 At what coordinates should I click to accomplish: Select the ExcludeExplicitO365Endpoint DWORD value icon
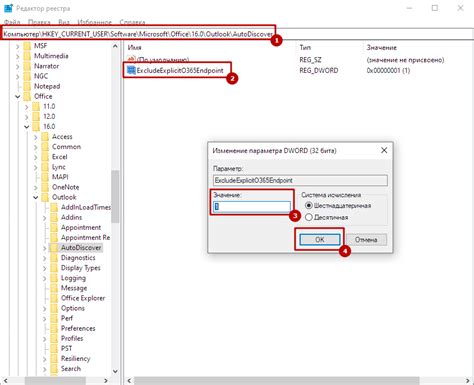pos(132,70)
